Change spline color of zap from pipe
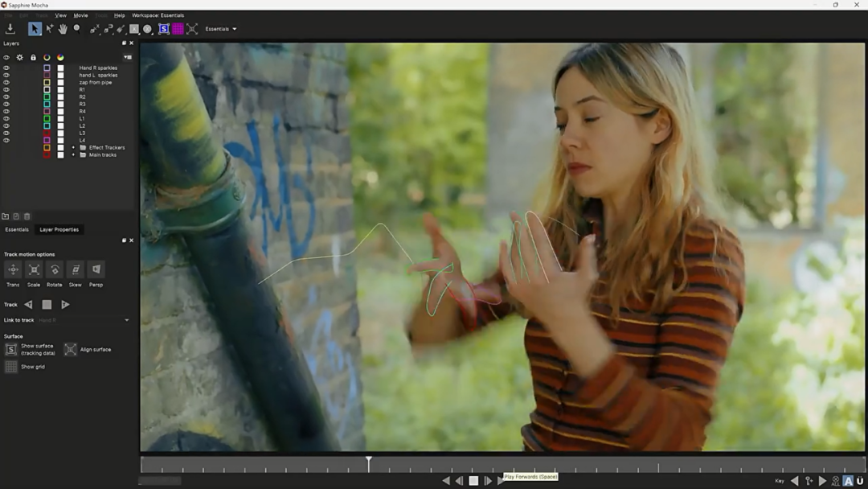868x489 pixels. coord(47,82)
